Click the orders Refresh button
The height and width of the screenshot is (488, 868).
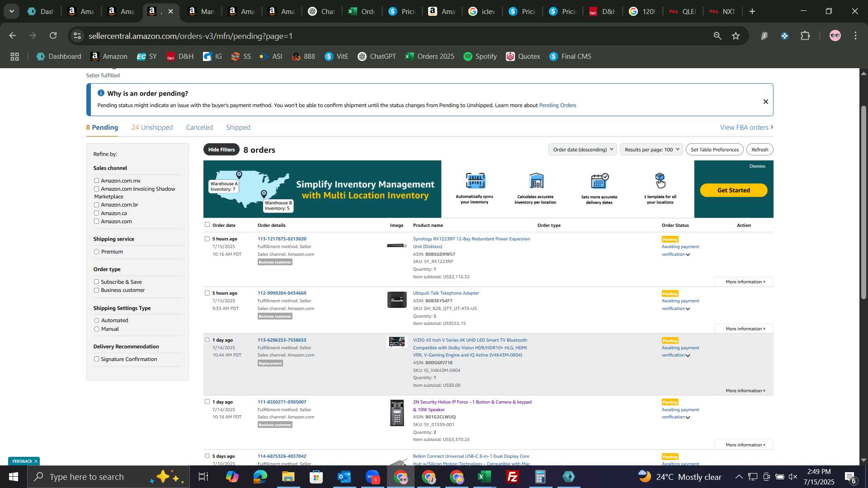[760, 150]
